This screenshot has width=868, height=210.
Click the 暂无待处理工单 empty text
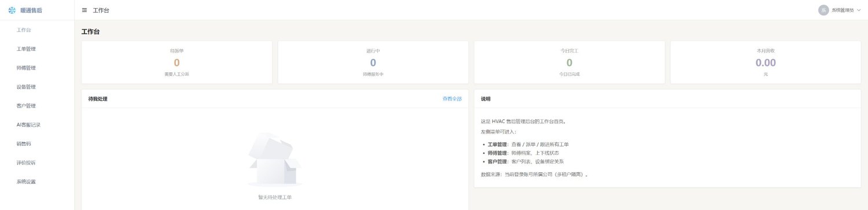pyautogui.click(x=275, y=197)
